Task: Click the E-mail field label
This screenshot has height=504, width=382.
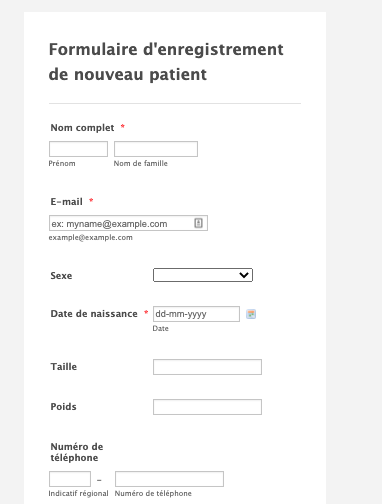Action: [x=66, y=202]
